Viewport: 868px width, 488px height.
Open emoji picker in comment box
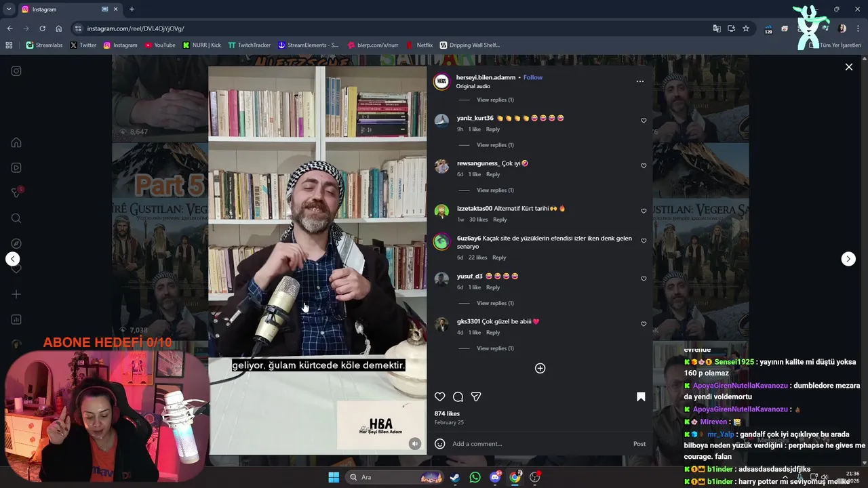(439, 444)
